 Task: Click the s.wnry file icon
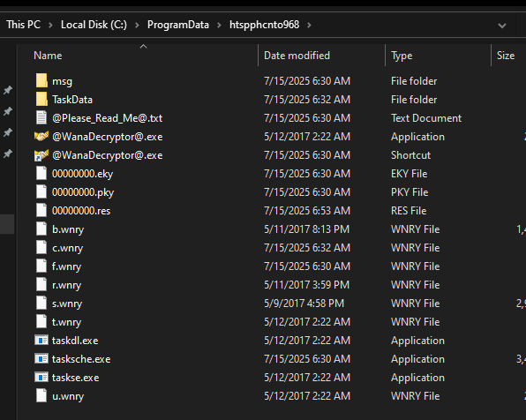pos(41,304)
